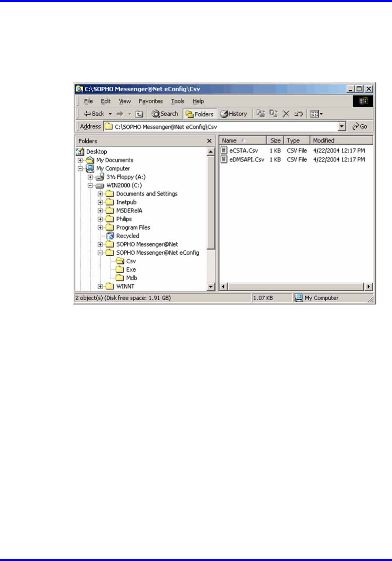Click the My Computer tree icon
Screen dimensions: 392x561
coord(90,169)
